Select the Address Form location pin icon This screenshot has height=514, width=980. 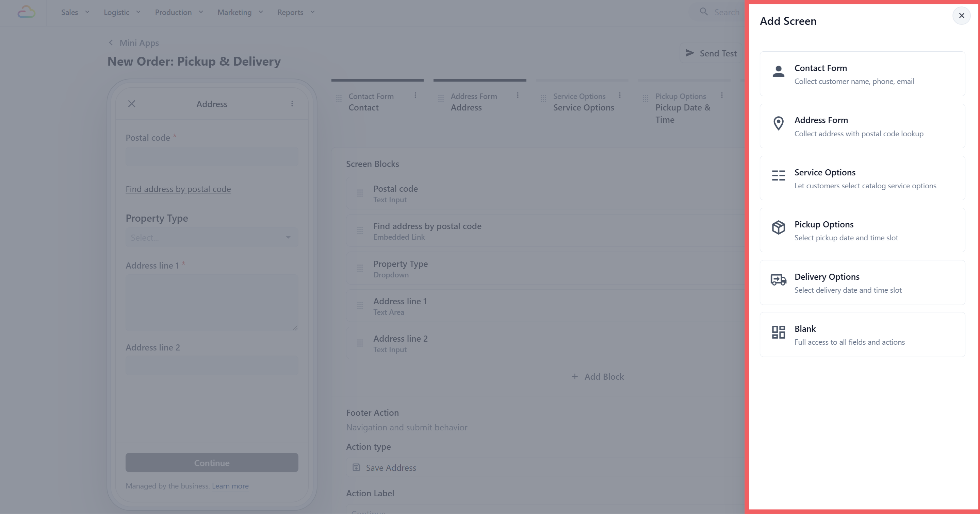click(778, 123)
